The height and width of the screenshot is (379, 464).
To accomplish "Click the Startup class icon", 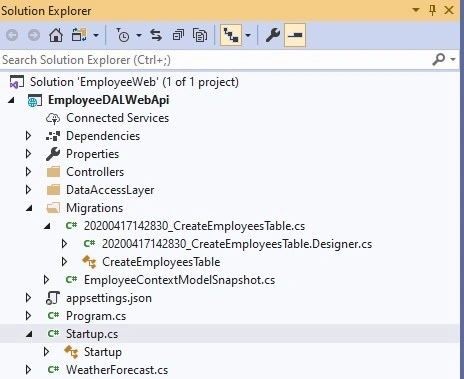I will pyautogui.click(x=71, y=352).
